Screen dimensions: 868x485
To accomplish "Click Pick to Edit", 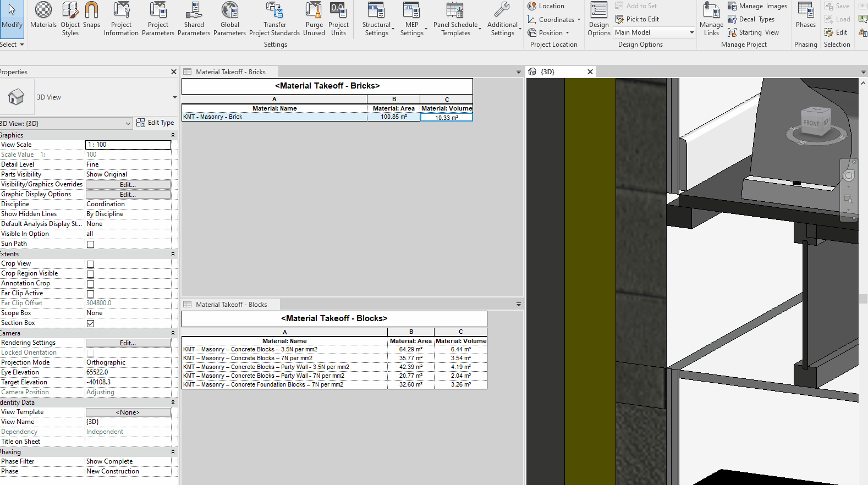I will [637, 19].
